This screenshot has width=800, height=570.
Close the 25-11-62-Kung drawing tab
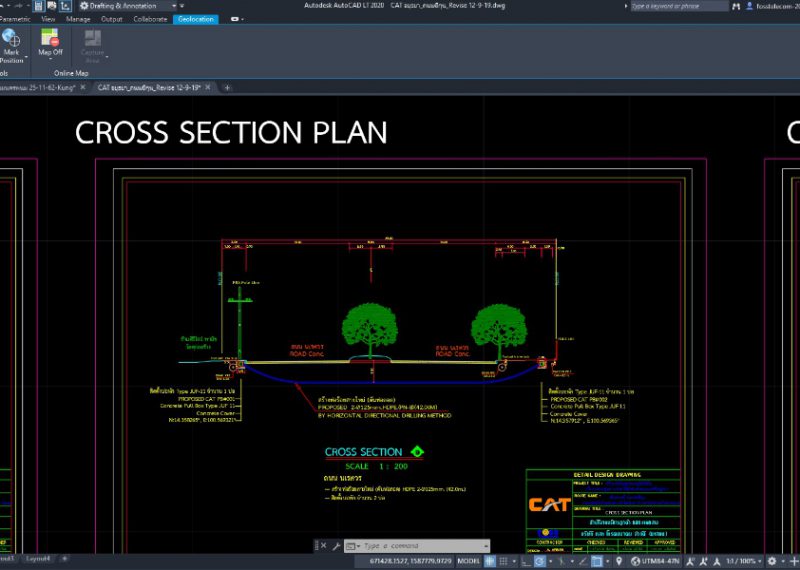(x=83, y=87)
